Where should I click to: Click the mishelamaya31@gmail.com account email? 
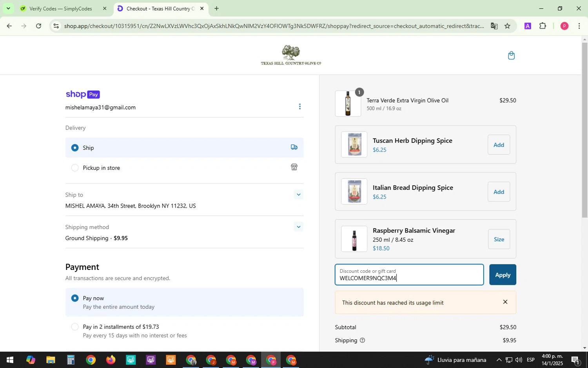tap(100, 107)
